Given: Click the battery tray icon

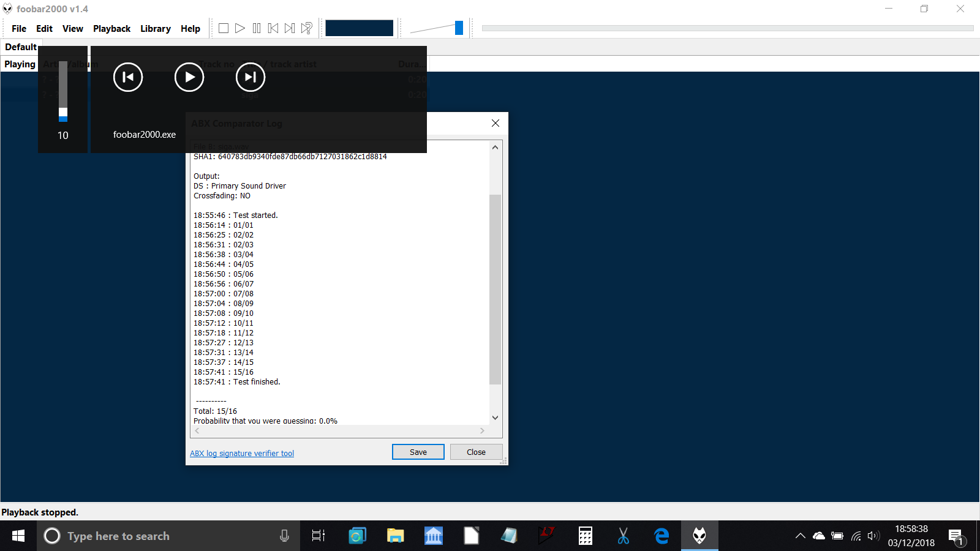Looking at the screenshot, I should (837, 536).
